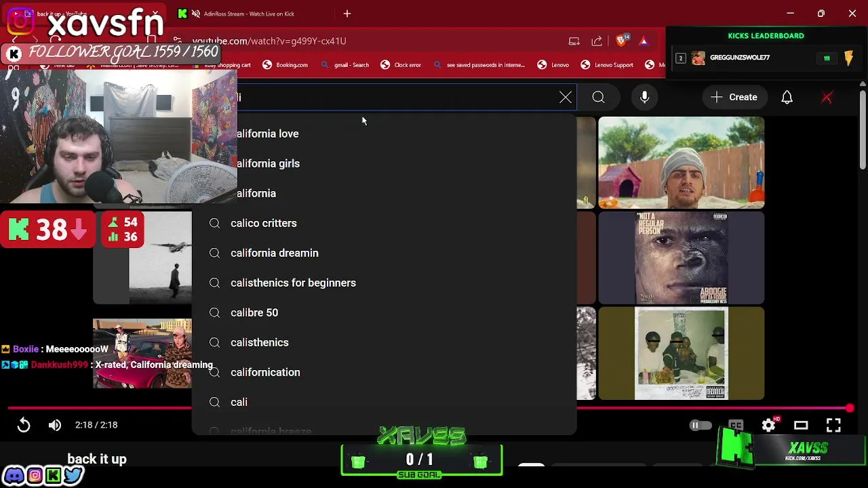Viewport: 868px width, 488px height.
Task: Restore down the browser window
Action: [x=821, y=14]
